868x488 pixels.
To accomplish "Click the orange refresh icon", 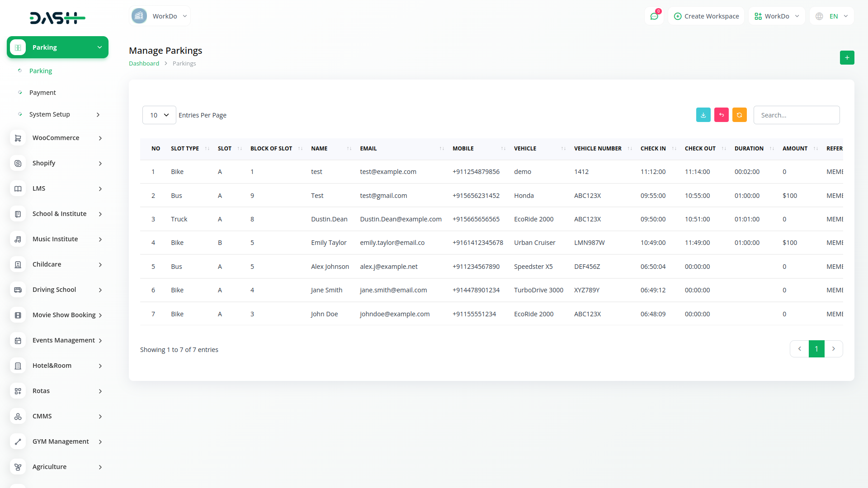I will (739, 115).
